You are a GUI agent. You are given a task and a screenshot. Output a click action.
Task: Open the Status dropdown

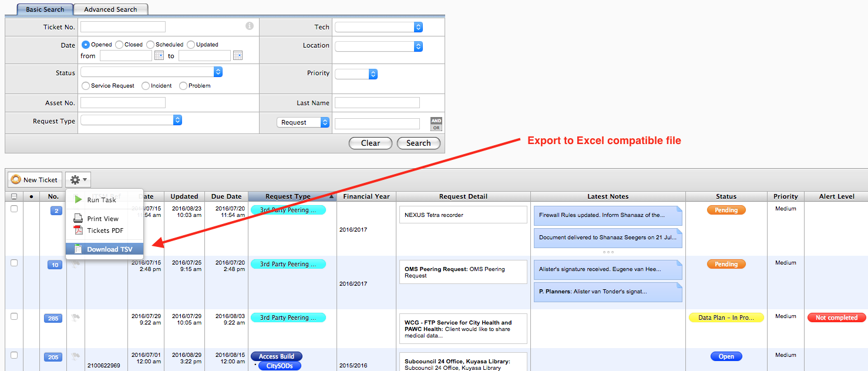coord(152,72)
